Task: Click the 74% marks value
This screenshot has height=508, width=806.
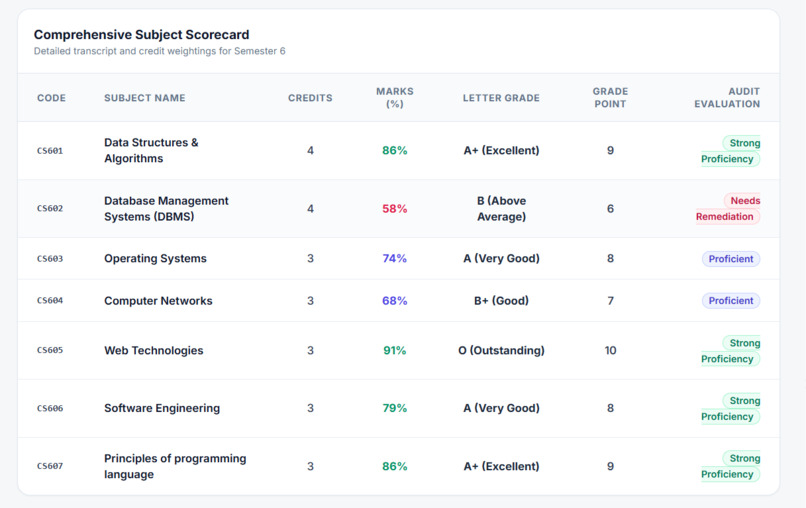Action: tap(395, 258)
